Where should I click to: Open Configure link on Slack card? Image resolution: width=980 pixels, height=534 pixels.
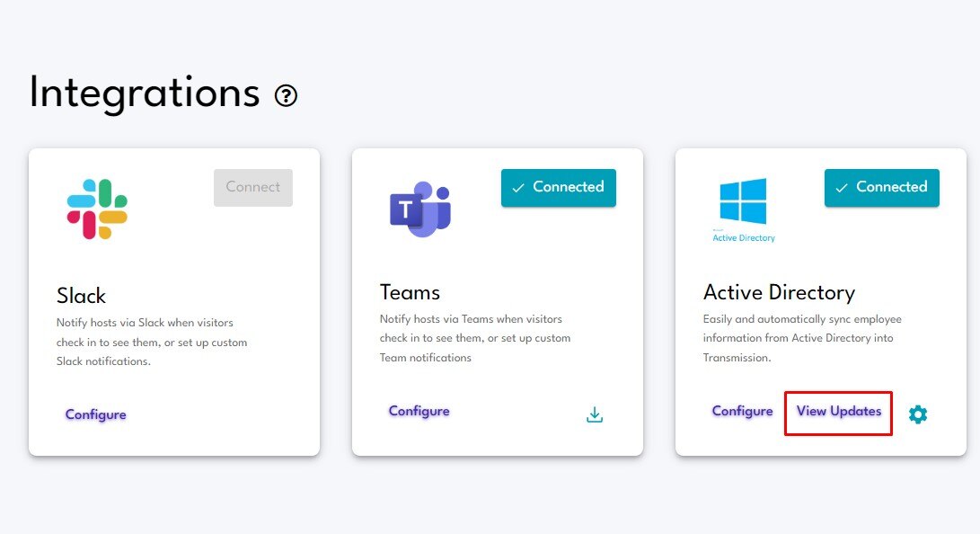point(95,414)
